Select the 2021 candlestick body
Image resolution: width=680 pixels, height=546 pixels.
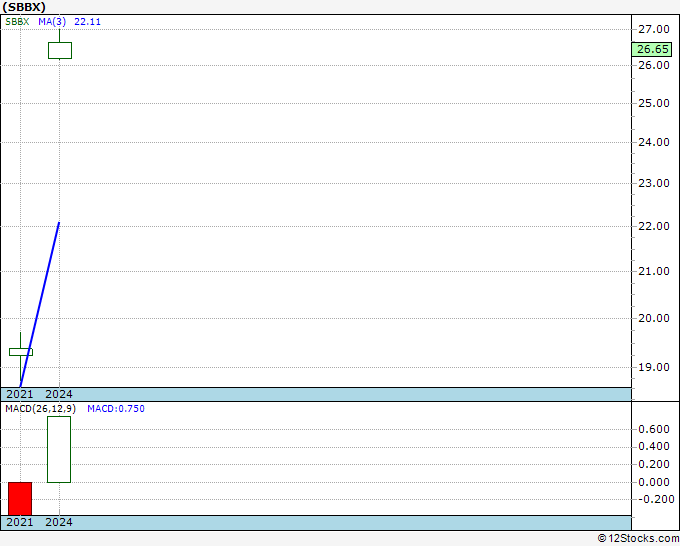tap(21, 352)
